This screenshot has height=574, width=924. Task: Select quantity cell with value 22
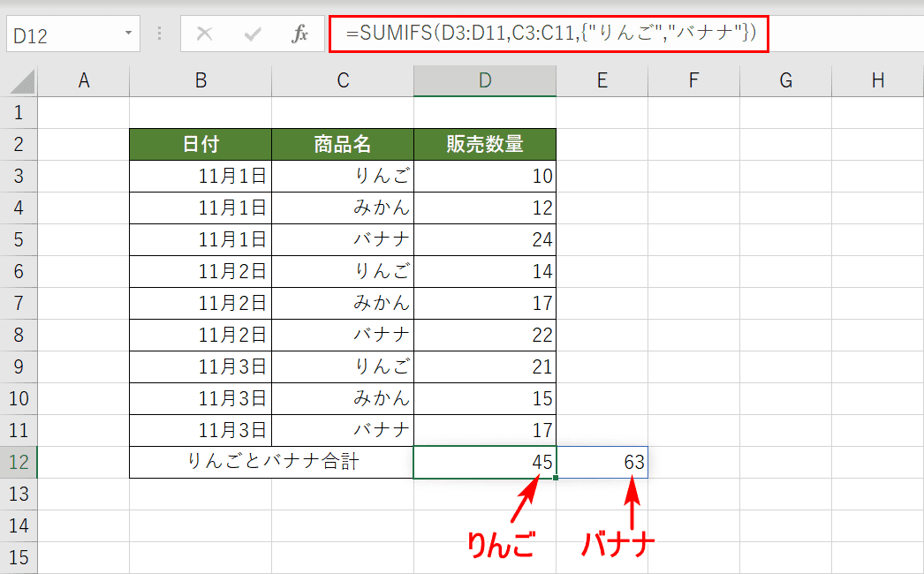(x=485, y=336)
